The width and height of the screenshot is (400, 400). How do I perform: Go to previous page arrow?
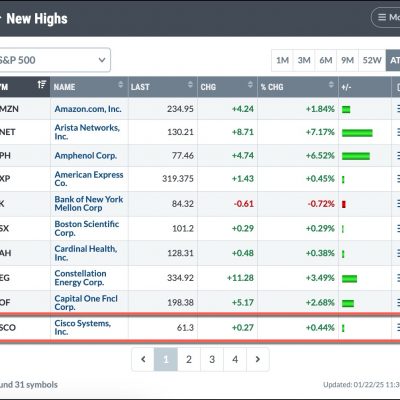tap(143, 359)
